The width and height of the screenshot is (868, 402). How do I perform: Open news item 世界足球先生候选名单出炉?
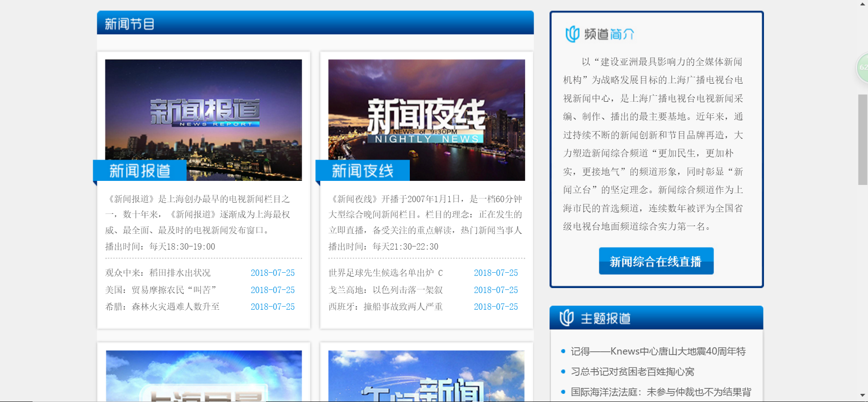click(x=385, y=273)
